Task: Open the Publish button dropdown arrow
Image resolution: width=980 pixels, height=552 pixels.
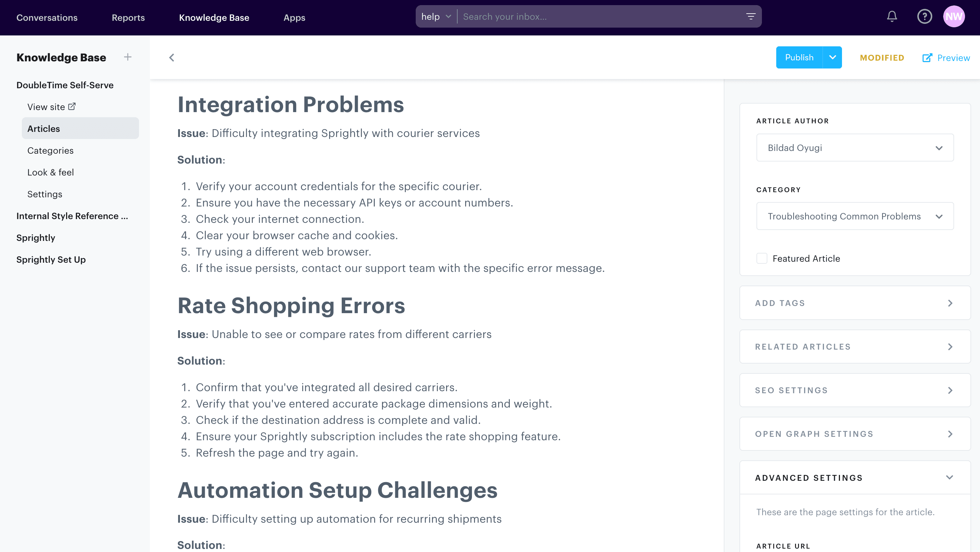Action: [x=833, y=57]
